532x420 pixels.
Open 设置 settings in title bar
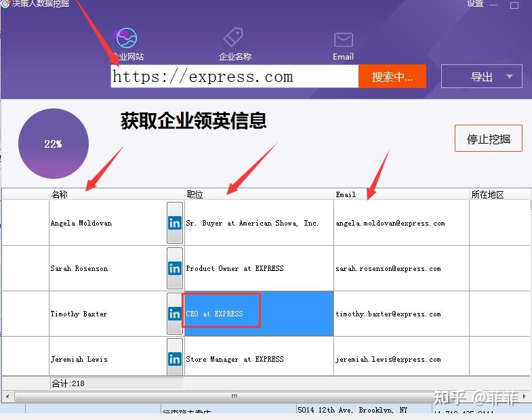point(475,4)
